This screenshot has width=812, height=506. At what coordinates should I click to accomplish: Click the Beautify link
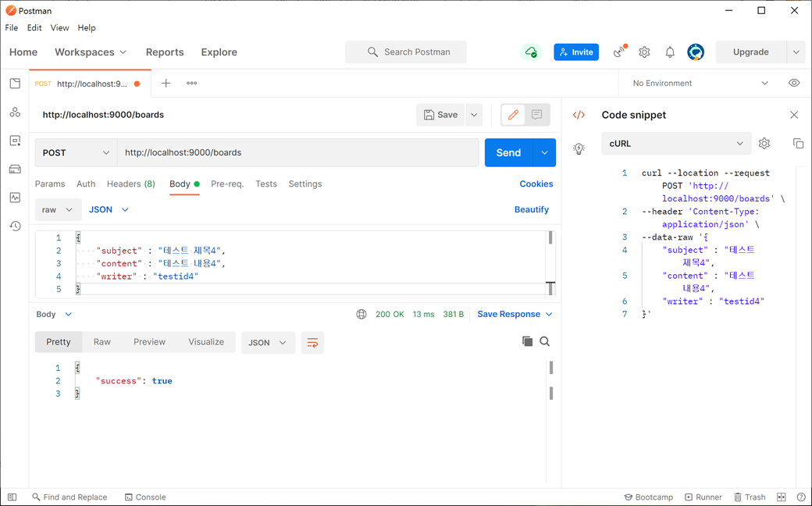tap(532, 209)
